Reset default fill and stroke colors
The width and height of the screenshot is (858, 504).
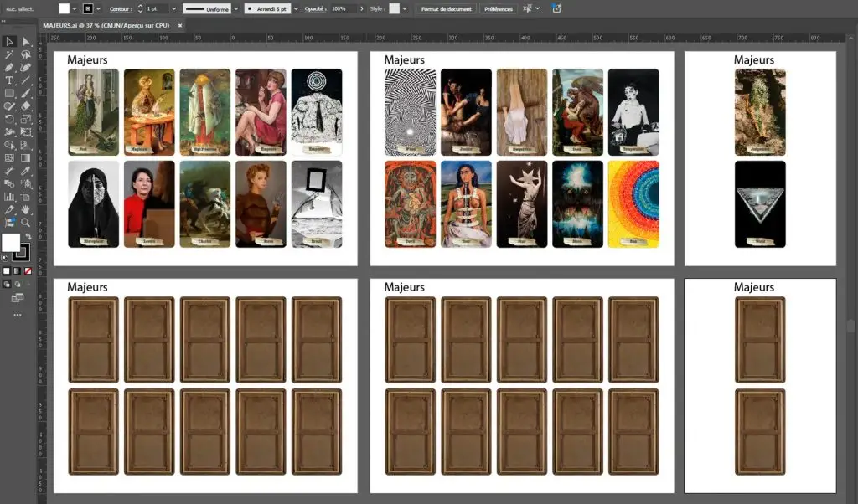pos(5,257)
